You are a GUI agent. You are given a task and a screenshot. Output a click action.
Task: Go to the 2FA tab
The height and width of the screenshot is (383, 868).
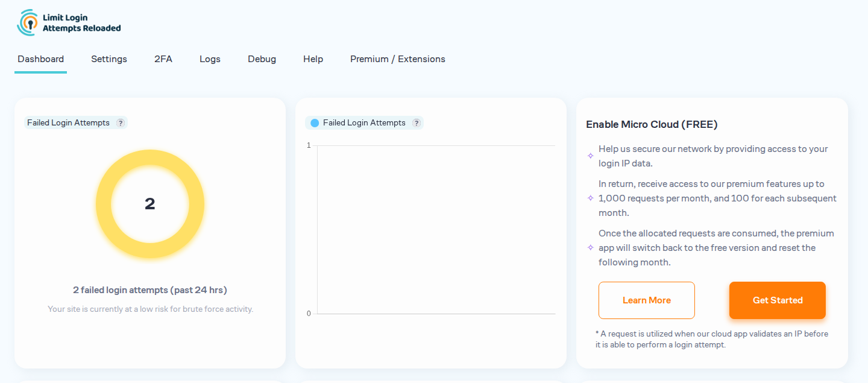(163, 59)
